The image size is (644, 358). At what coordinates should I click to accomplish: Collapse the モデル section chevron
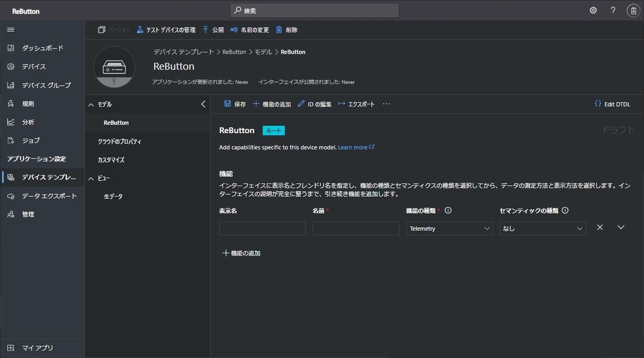point(90,104)
